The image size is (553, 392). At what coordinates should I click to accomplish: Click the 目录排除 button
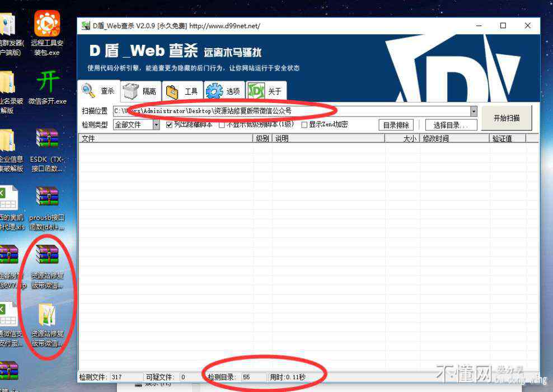396,125
